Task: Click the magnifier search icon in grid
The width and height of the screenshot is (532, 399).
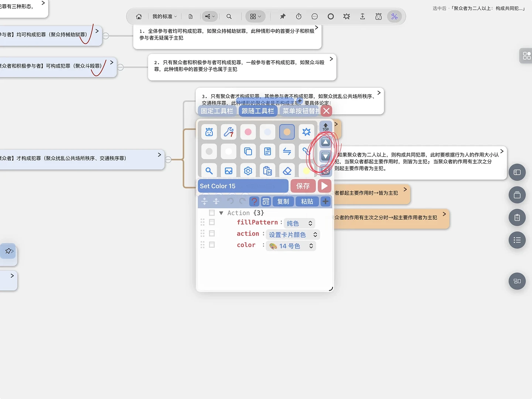Action: pyautogui.click(x=209, y=170)
